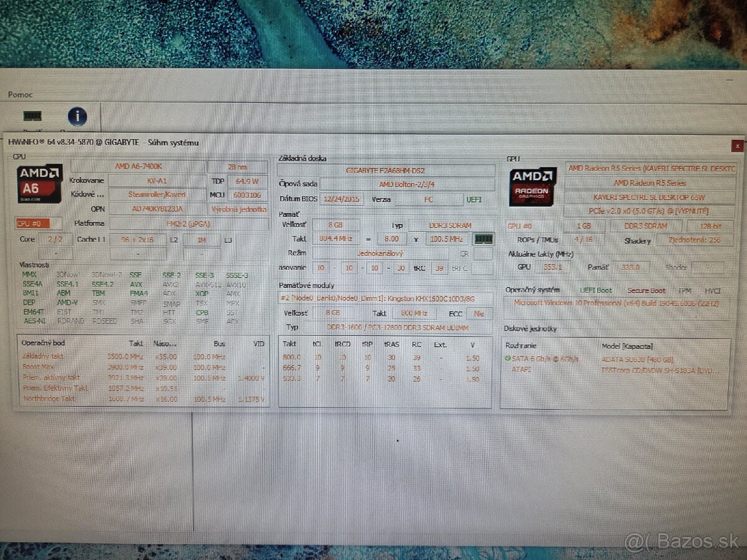
Task: Click the memory multiplier 8.00 field
Action: pos(392,239)
